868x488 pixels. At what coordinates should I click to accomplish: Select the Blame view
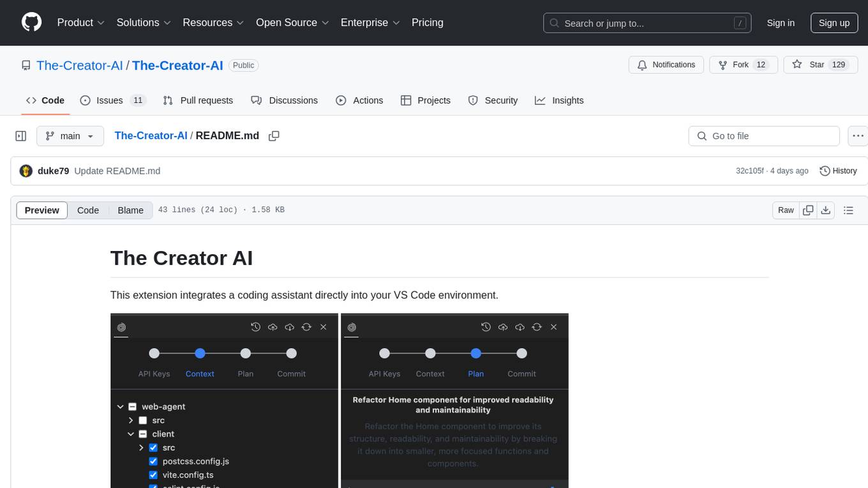click(130, 210)
